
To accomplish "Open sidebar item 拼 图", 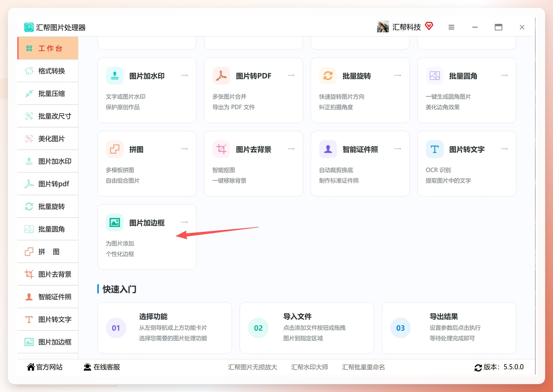I will click(48, 251).
